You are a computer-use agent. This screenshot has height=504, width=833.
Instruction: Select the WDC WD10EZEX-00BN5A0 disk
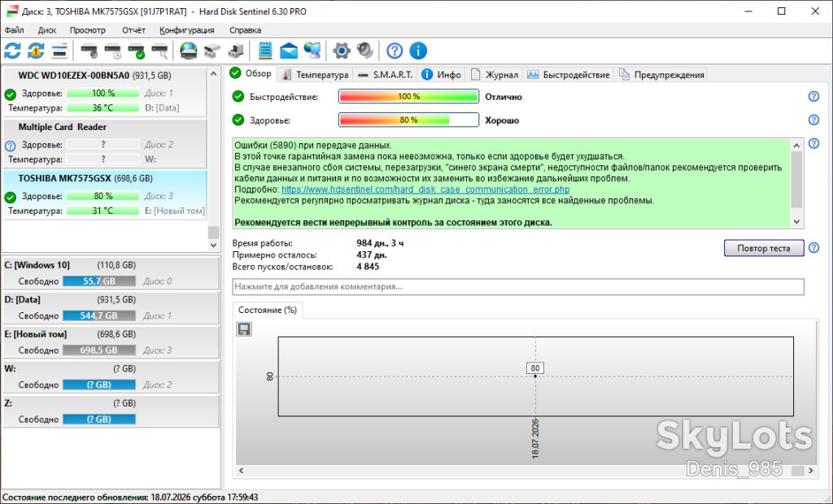point(104,92)
